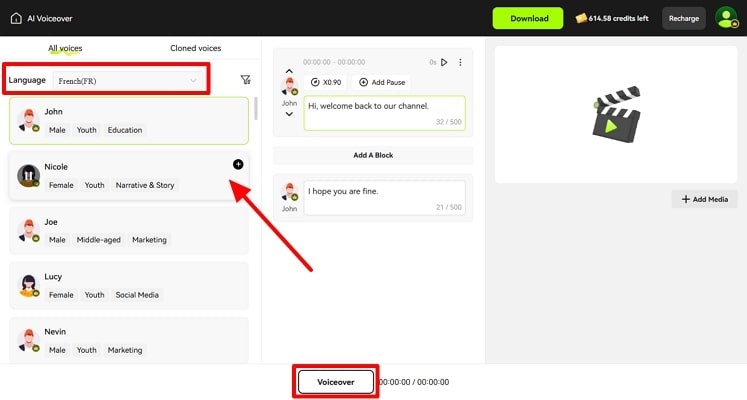Click the green Download button
Screen dimensions: 747x400
click(528, 18)
